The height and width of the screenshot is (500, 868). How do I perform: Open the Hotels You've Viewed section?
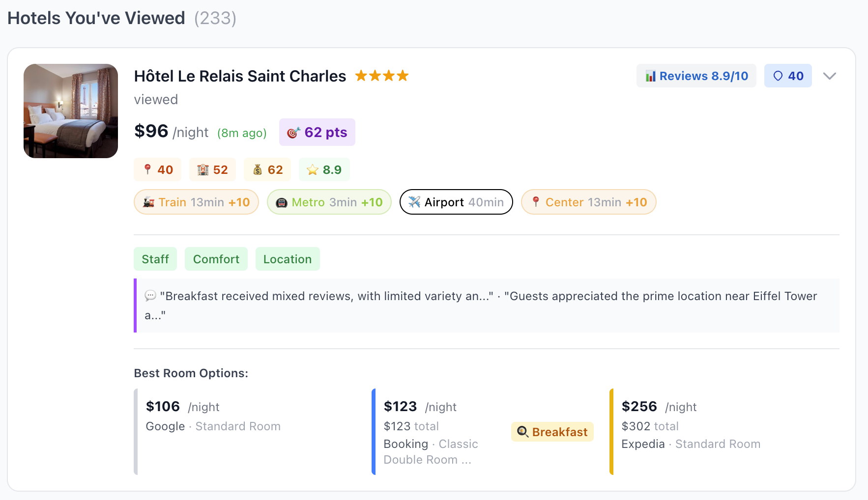[96, 18]
